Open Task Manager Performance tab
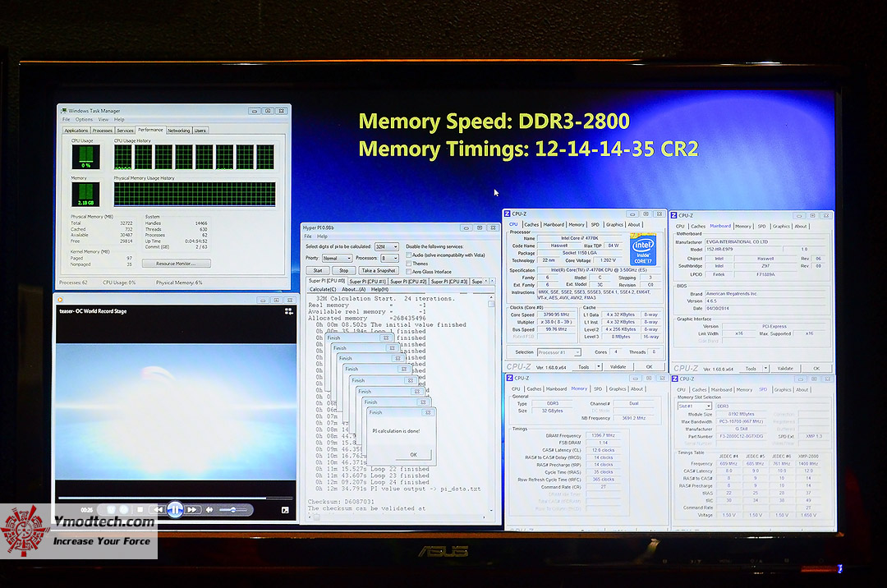Image resolution: width=887 pixels, height=588 pixels. (150, 130)
